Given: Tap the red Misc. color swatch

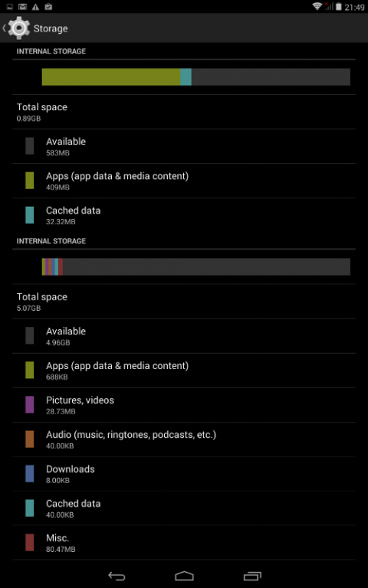Looking at the screenshot, I should point(30,543).
